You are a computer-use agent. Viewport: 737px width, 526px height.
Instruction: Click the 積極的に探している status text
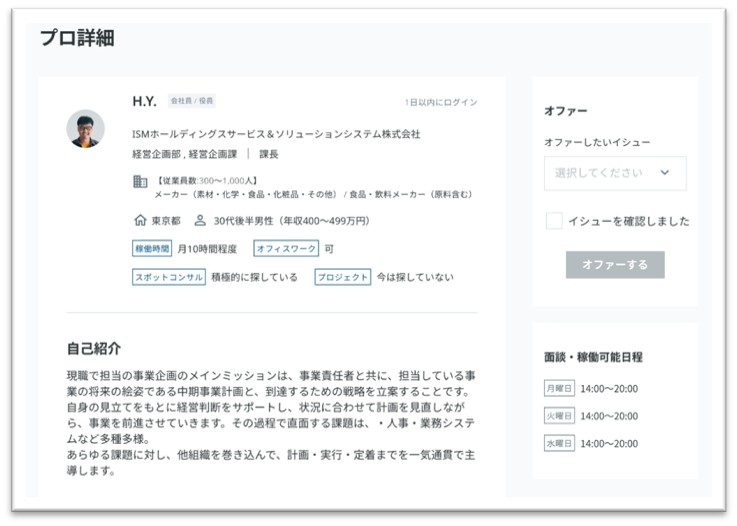coord(254,277)
